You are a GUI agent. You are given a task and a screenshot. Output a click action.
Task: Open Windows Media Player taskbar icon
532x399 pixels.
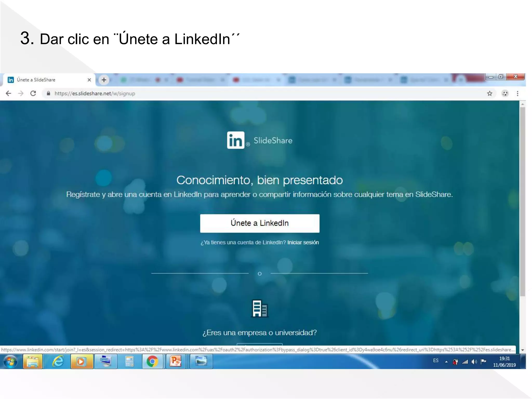point(81,362)
